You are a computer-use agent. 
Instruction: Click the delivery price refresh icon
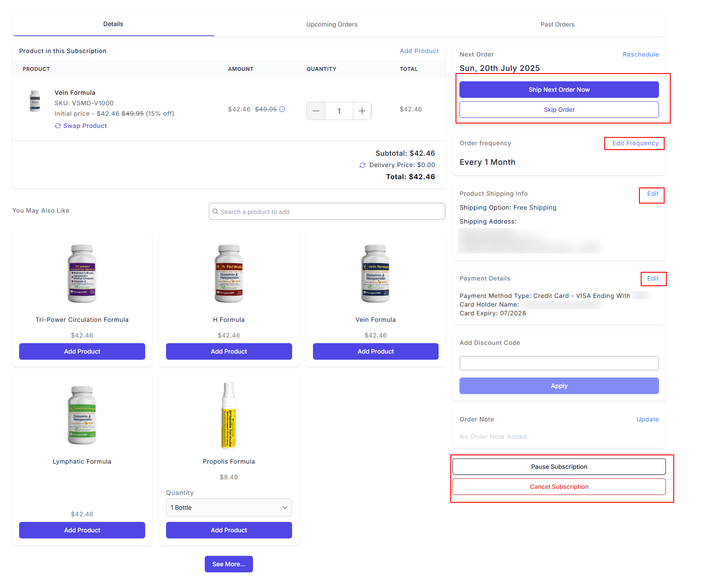[x=363, y=165]
